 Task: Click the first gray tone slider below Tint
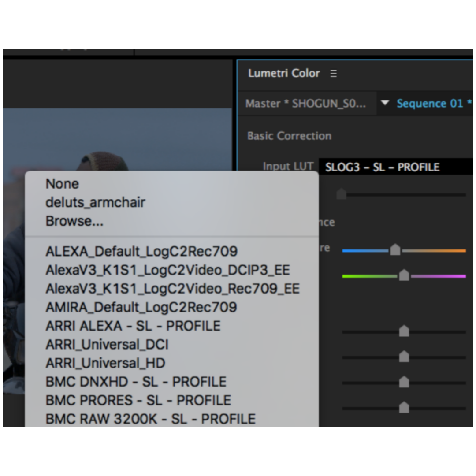pyautogui.click(x=404, y=331)
